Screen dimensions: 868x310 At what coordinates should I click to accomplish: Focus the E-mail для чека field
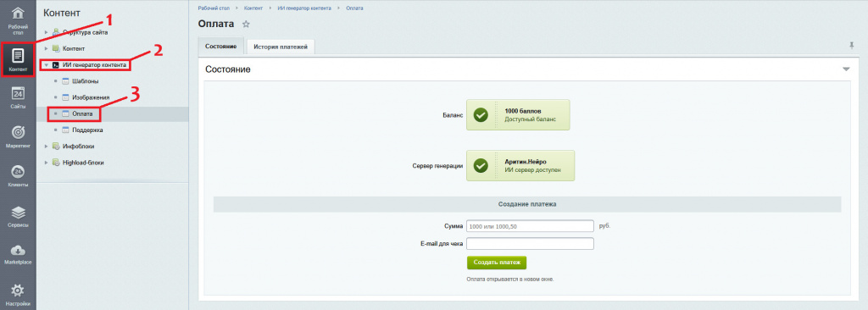click(x=531, y=244)
